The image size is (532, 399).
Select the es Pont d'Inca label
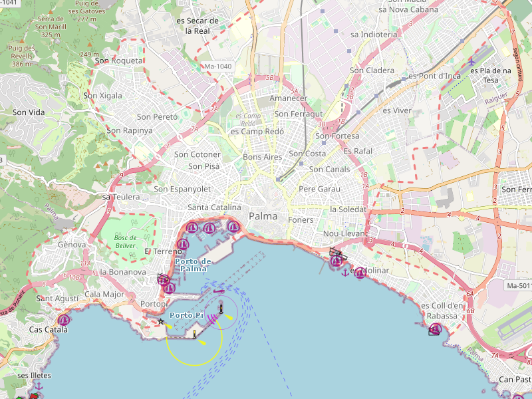434,76
